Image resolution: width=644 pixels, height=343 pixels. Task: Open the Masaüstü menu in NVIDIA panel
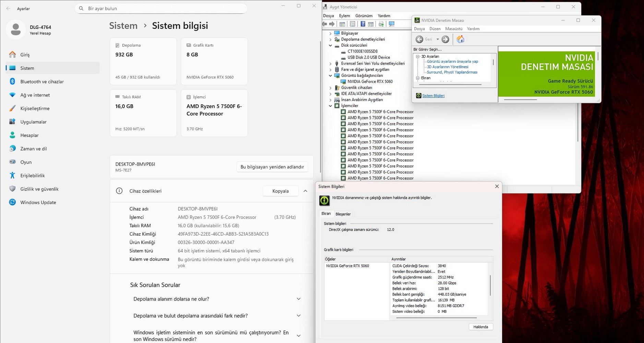(453, 29)
